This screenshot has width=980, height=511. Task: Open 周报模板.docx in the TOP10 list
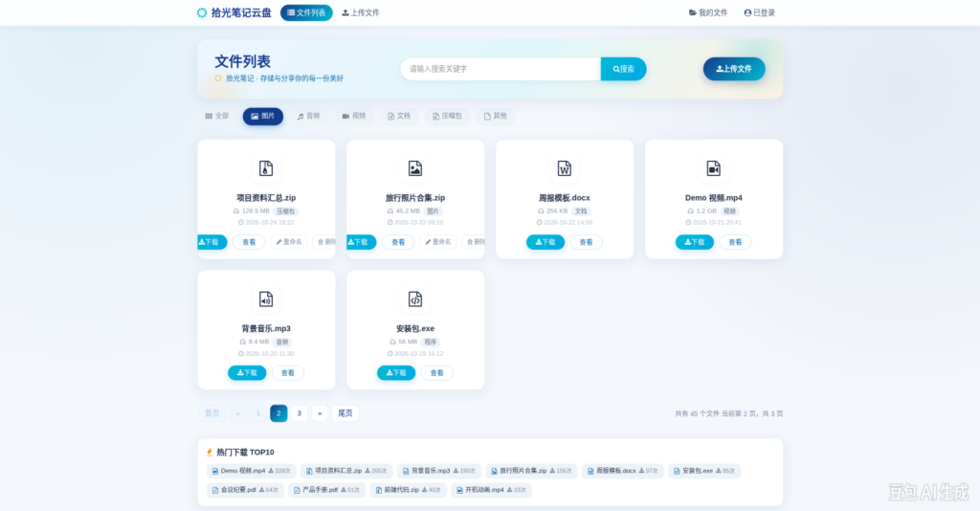tap(622, 471)
